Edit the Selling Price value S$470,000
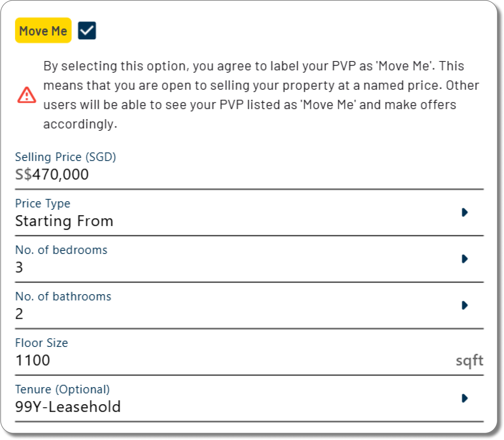Screen dimensions: 504x440 click(52, 174)
